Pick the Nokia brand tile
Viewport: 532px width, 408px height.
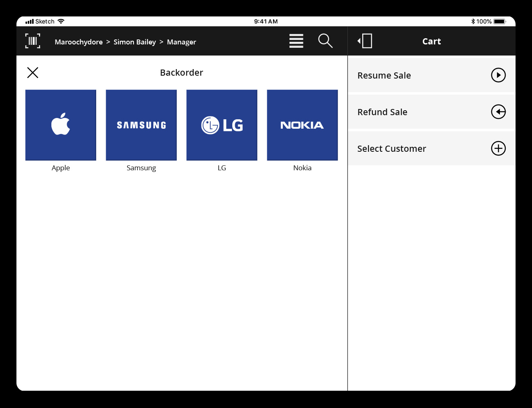(303, 125)
